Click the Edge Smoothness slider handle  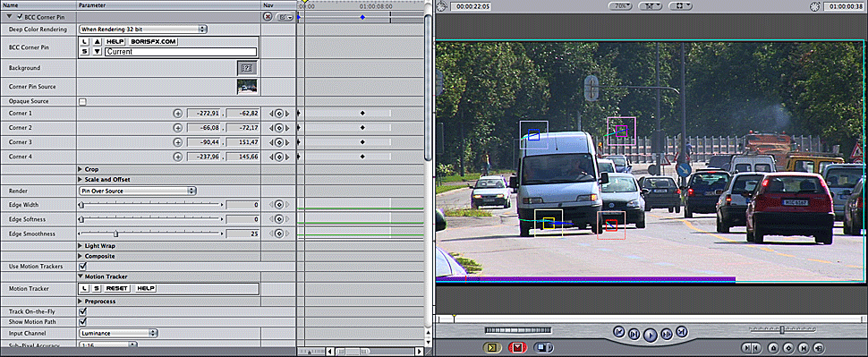[x=115, y=234]
